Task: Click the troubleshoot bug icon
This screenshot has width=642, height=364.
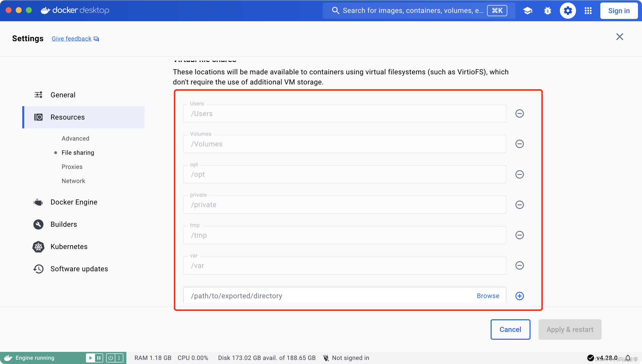Action: click(548, 11)
